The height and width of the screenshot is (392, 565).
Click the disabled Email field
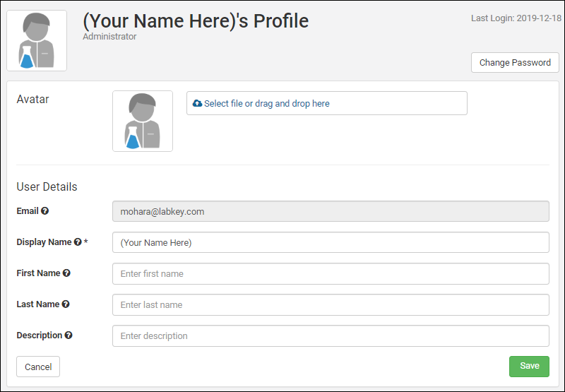tap(331, 211)
